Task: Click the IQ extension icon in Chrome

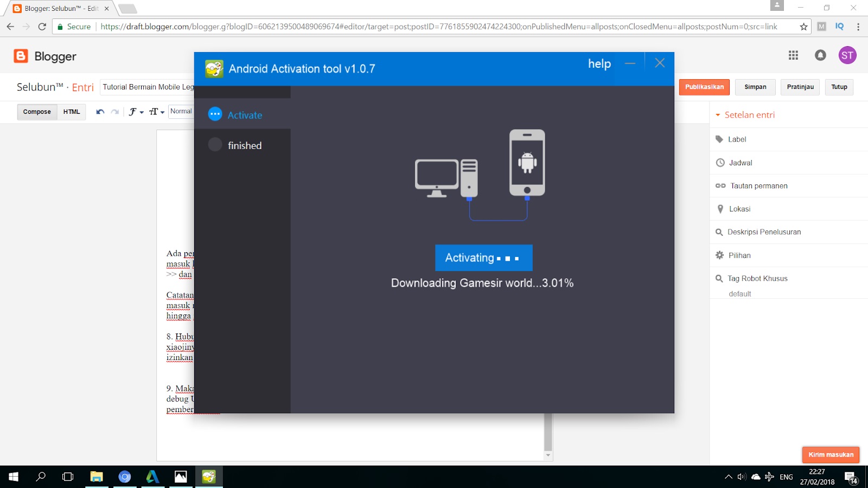Action: (x=839, y=26)
